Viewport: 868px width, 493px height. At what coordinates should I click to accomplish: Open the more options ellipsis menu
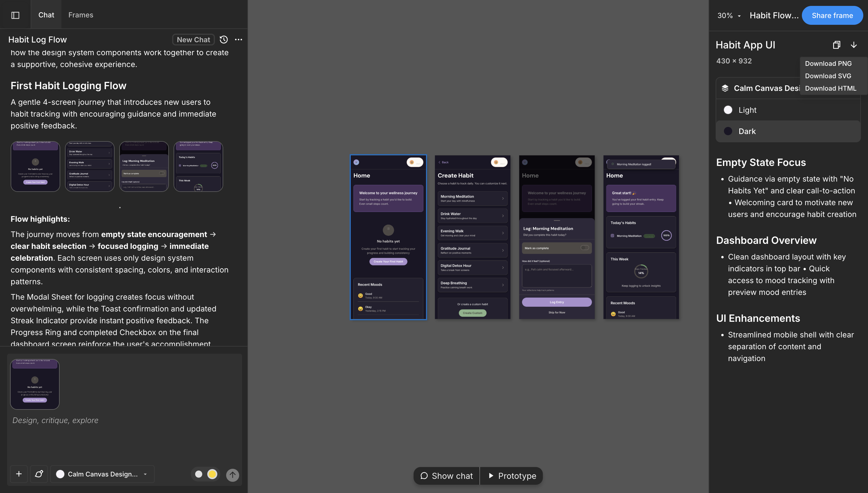click(239, 40)
